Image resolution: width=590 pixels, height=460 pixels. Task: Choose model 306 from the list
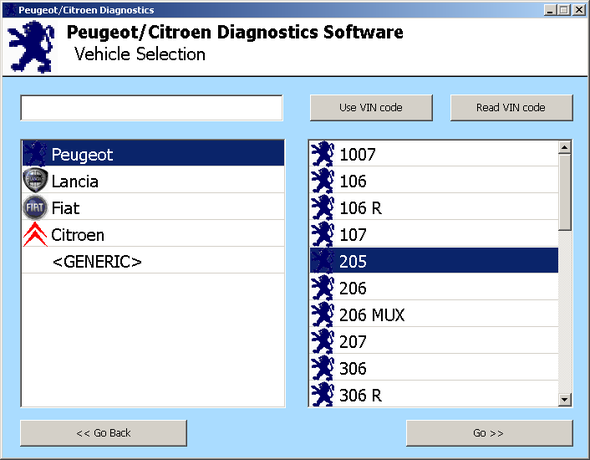tap(434, 368)
